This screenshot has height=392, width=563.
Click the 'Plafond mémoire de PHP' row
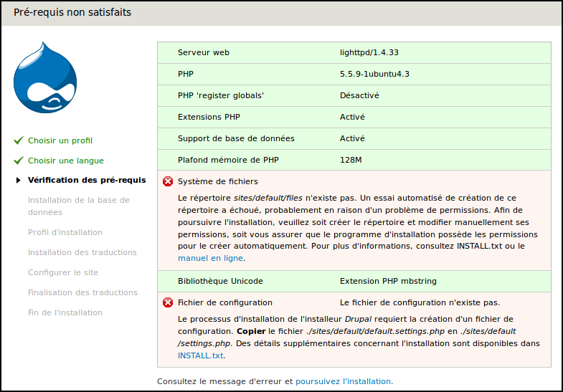coord(354,160)
